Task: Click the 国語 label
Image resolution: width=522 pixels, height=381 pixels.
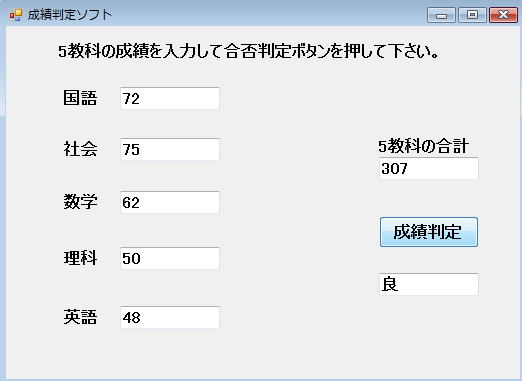Action: pos(80,98)
